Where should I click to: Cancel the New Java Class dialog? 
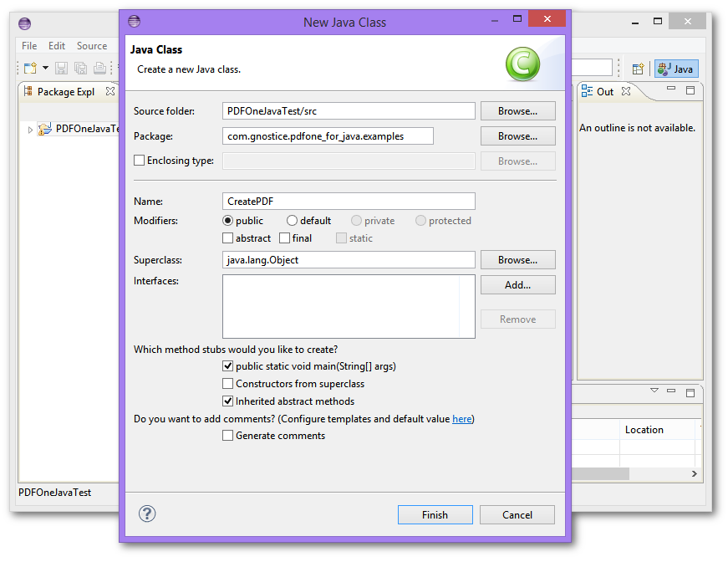pos(517,514)
